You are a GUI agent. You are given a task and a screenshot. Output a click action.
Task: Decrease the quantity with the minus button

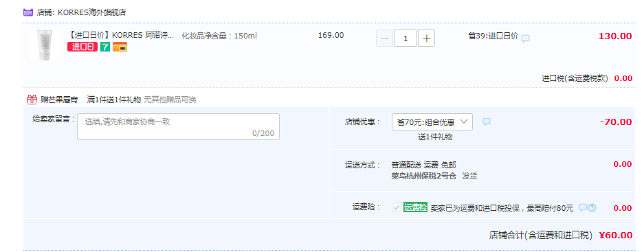point(384,38)
